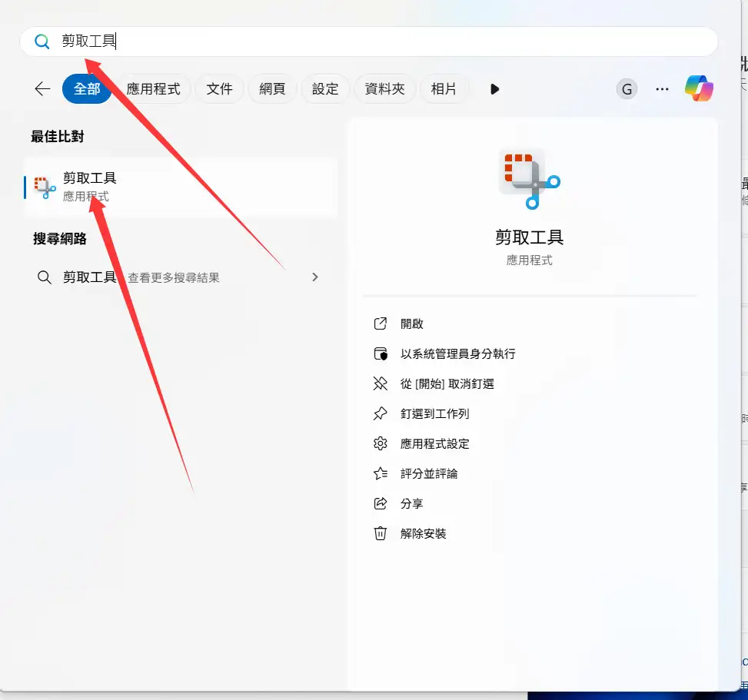
Task: Click 剪取工具 title in details pane
Action: point(529,237)
